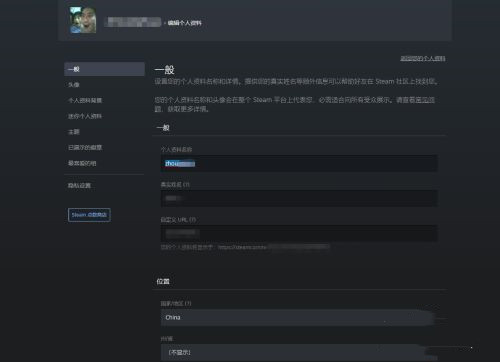Click the (?) help mark beside 自定义 URL (Custom URL)

tap(192, 220)
